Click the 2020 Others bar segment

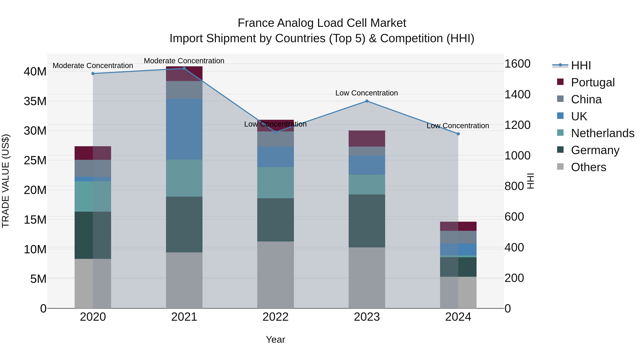click(x=93, y=284)
